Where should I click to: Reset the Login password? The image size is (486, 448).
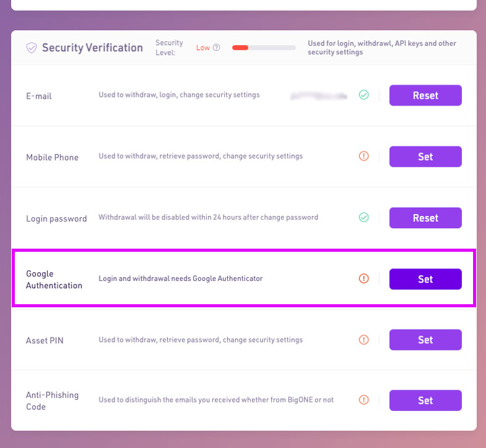(425, 218)
